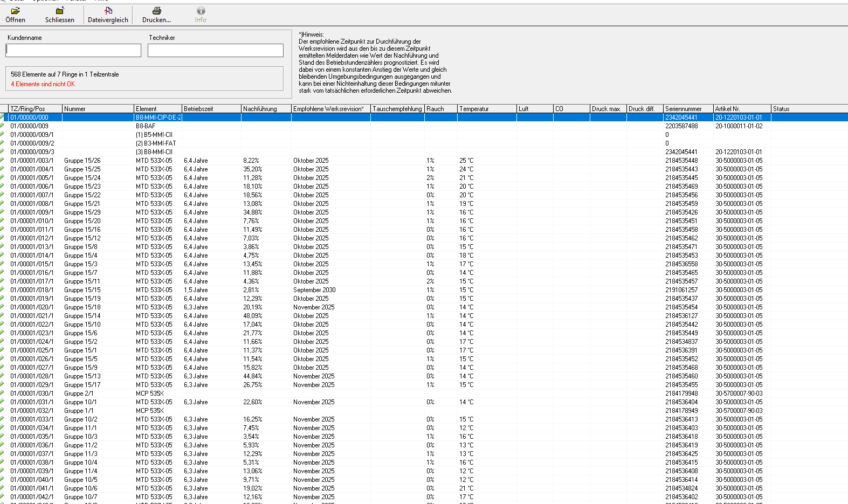This screenshot has height=504, width=848.
Task: Close the file via Schliessen icon
Action: click(x=60, y=15)
